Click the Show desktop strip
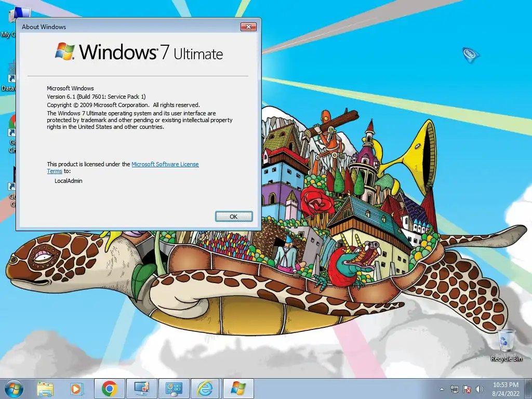532x399 pixels. point(528,389)
